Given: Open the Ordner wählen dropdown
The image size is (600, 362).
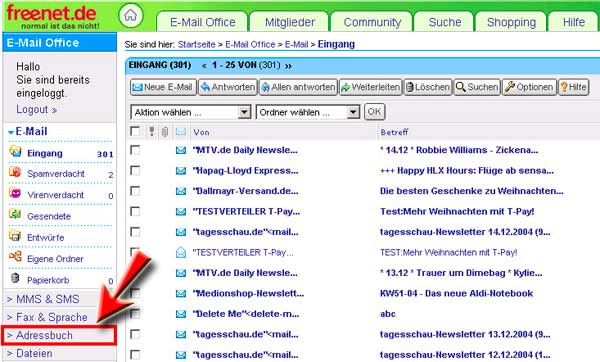Looking at the screenshot, I should point(308,113).
